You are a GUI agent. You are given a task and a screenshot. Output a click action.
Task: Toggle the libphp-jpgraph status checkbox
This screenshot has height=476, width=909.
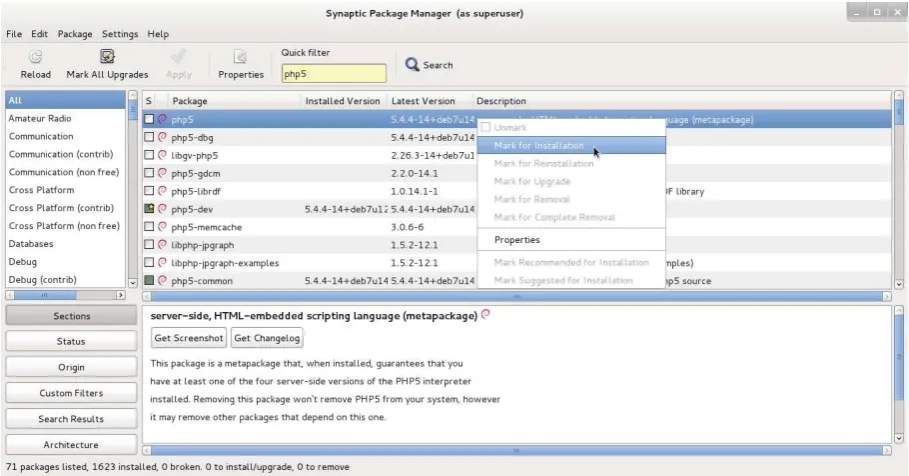149,245
